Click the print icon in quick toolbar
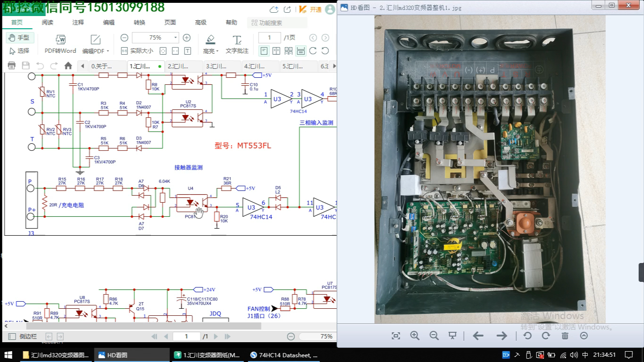The width and height of the screenshot is (644, 362). 12,66
